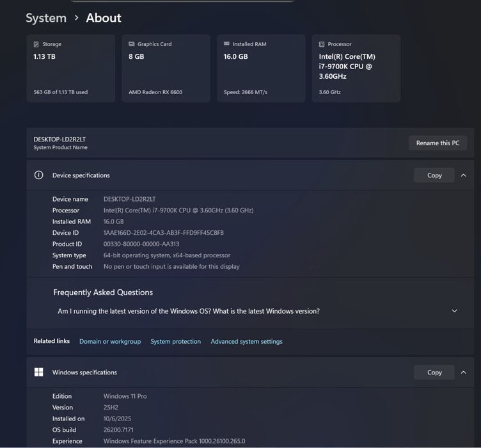Screen dimensions: 481x448
Task: Select the Version value 25H2
Action: (x=111, y=408)
